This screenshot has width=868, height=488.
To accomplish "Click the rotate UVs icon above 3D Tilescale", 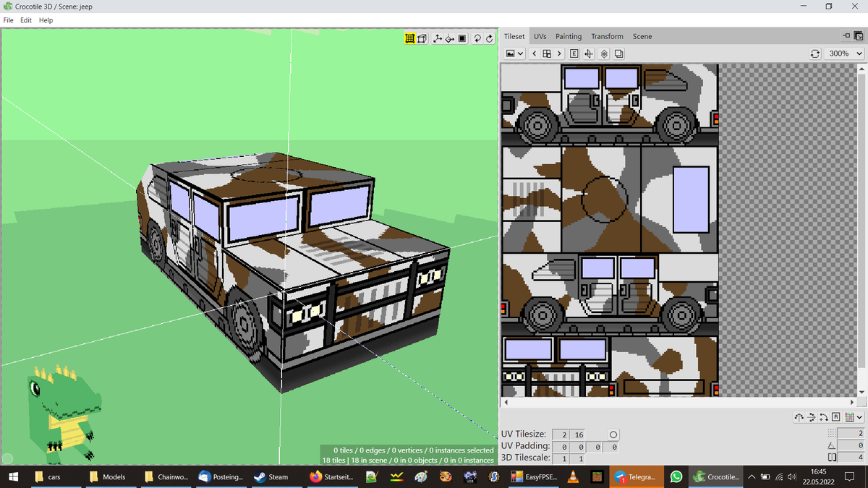I will click(824, 417).
